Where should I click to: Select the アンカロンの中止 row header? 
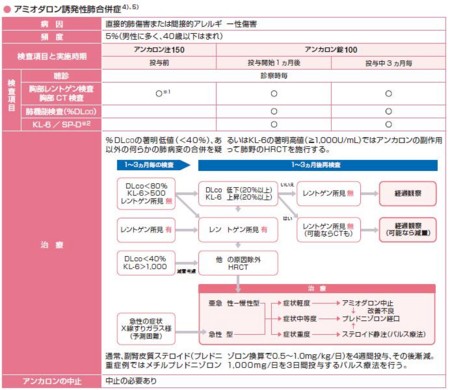point(52,381)
